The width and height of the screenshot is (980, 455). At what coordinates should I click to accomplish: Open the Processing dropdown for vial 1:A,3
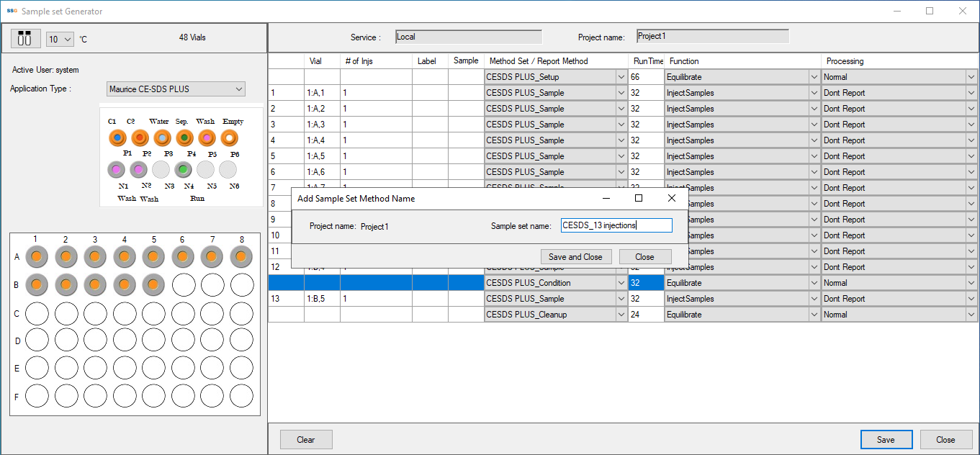[x=973, y=125]
